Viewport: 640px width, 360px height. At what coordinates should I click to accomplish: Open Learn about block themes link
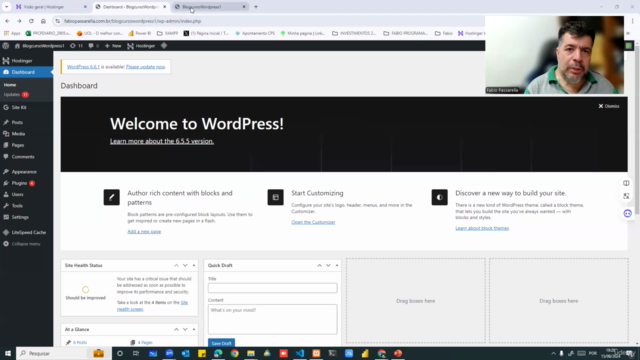point(482,229)
